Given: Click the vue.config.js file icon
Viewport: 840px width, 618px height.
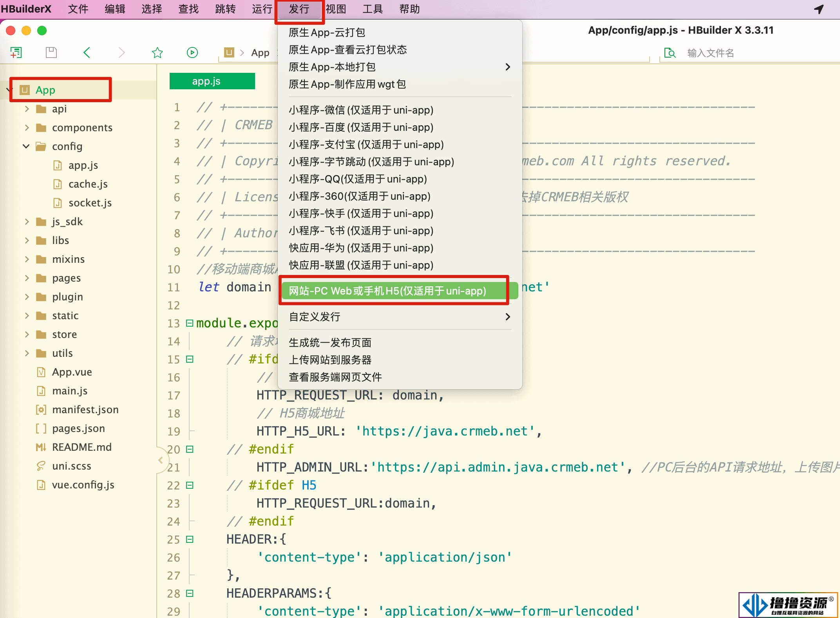Looking at the screenshot, I should (41, 485).
